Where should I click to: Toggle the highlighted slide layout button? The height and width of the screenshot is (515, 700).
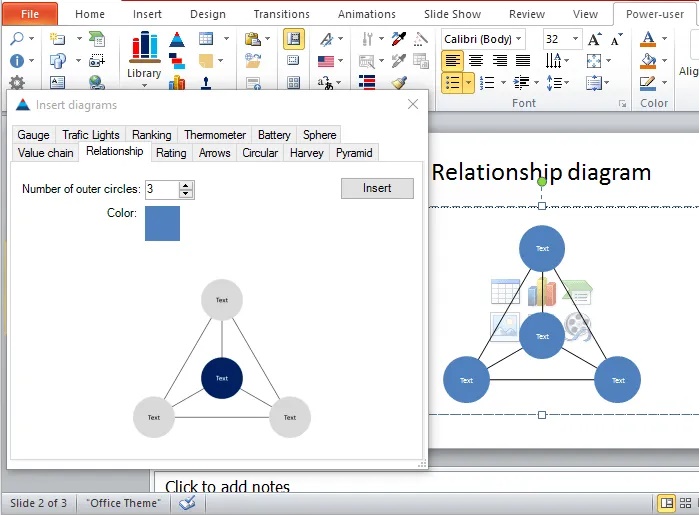pyautogui.click(x=294, y=39)
